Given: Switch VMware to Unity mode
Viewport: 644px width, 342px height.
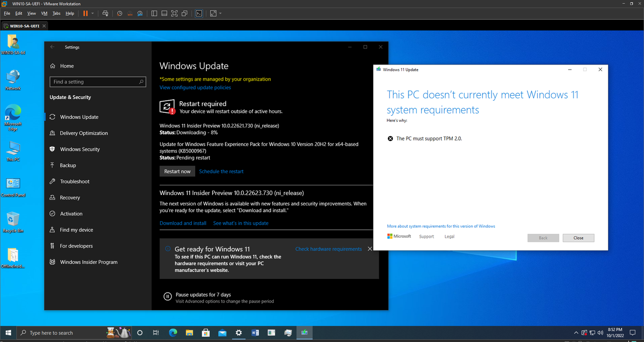Looking at the screenshot, I should pos(185,14).
